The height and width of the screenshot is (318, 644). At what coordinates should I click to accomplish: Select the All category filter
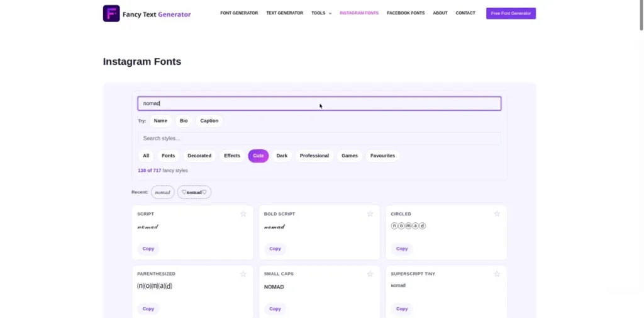[146, 156]
